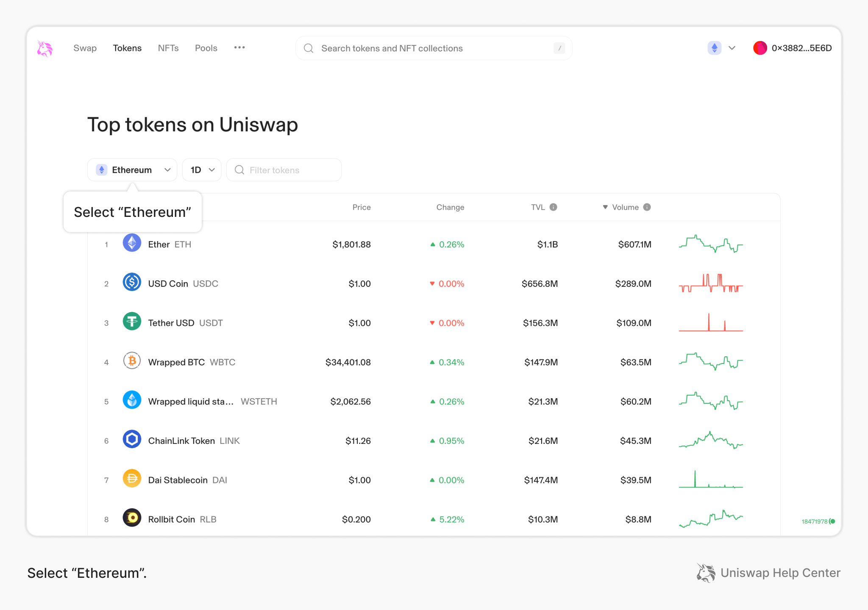
Task: Click the Uniswap unicorn logo
Action: [x=45, y=48]
